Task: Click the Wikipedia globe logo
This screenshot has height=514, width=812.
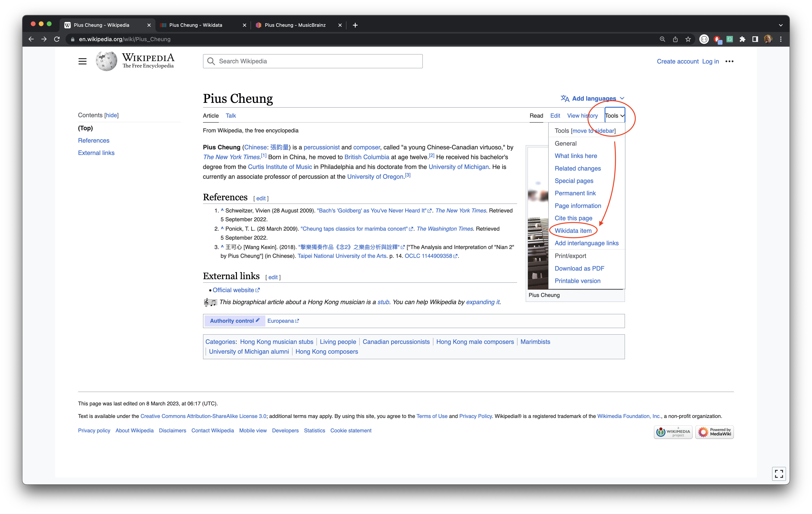Action: pyautogui.click(x=106, y=61)
